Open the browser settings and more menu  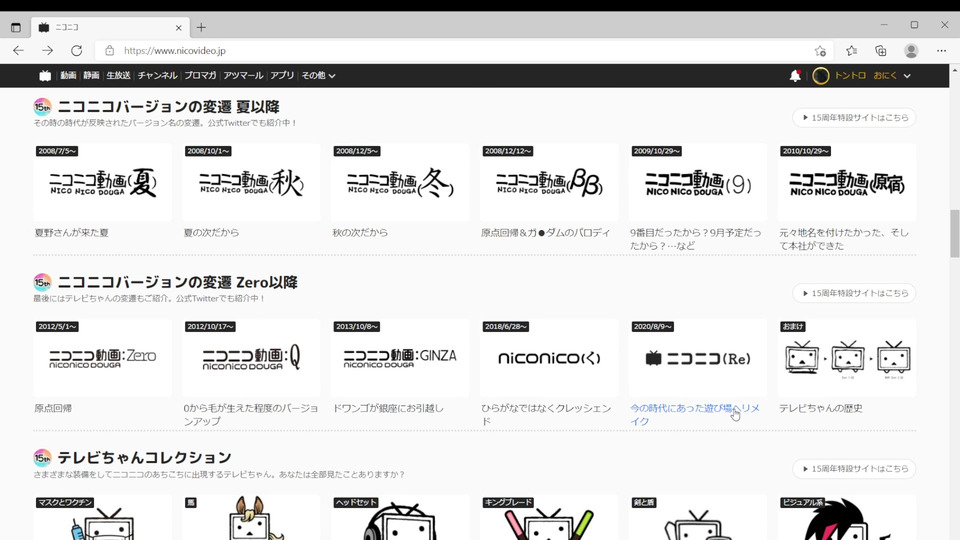coord(942,51)
